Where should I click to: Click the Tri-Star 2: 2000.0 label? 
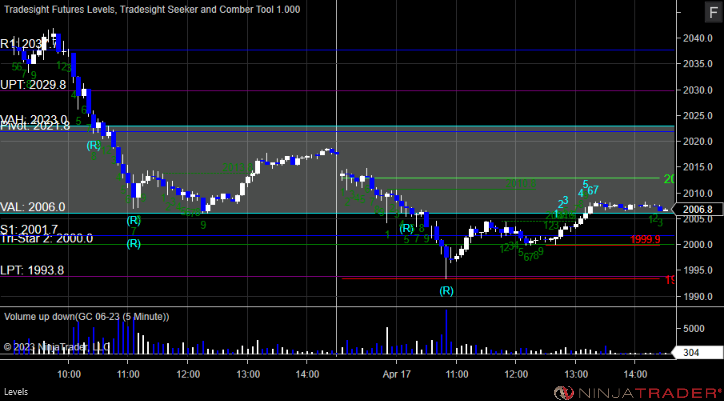[46, 238]
